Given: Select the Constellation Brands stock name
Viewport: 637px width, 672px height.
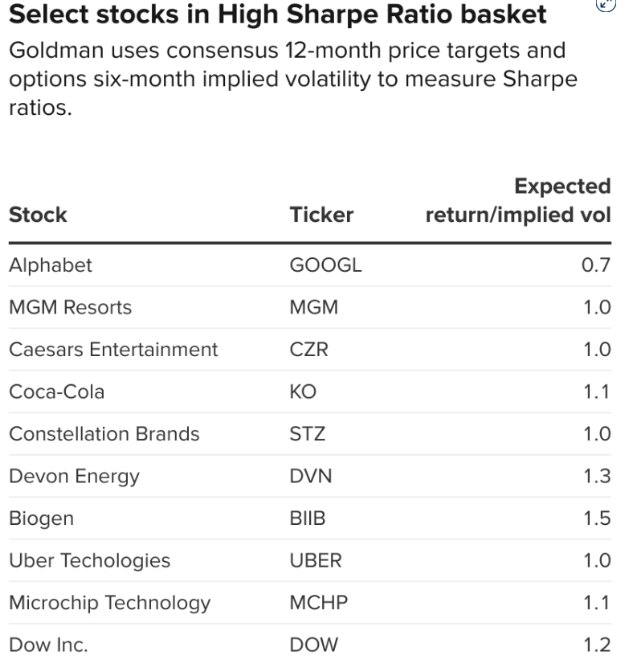Looking at the screenshot, I should pos(104,434).
